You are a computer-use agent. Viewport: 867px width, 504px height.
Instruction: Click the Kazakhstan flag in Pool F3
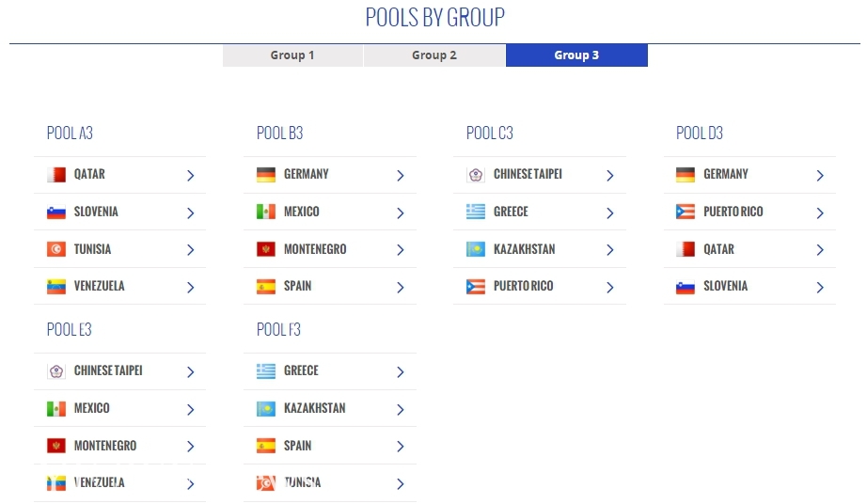(266, 409)
